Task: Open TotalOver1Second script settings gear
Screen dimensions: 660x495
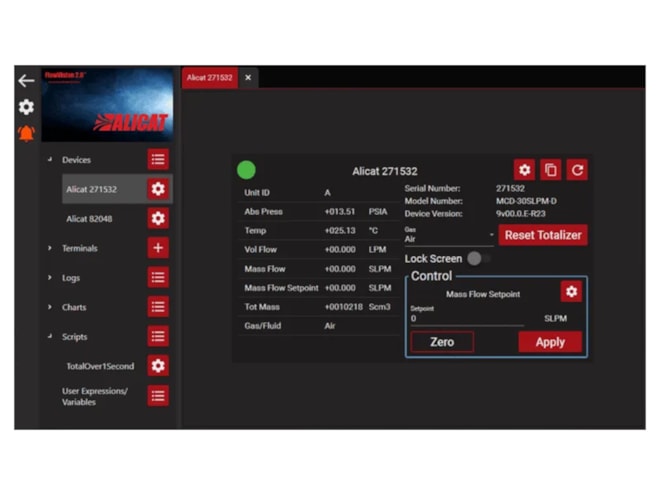Action: (158, 366)
